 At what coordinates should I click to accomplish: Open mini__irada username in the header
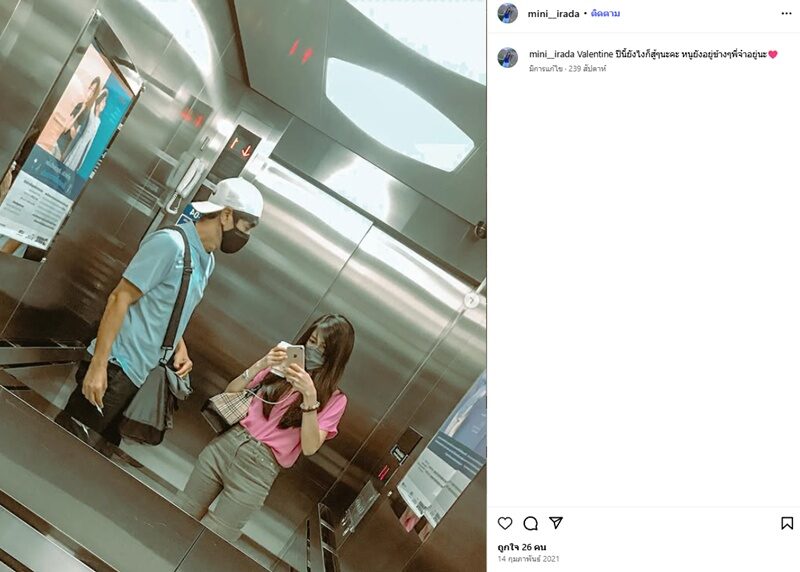coord(553,14)
